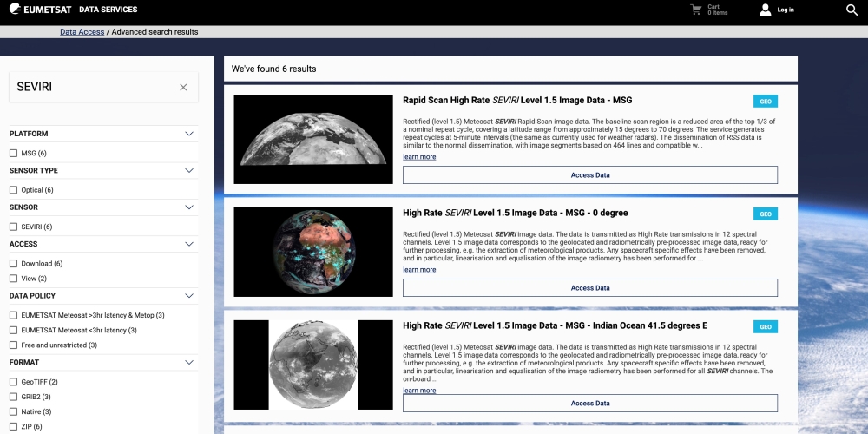Image resolution: width=868 pixels, height=434 pixels.
Task: Collapse the ACCESS filter section
Action: pyautogui.click(x=188, y=244)
